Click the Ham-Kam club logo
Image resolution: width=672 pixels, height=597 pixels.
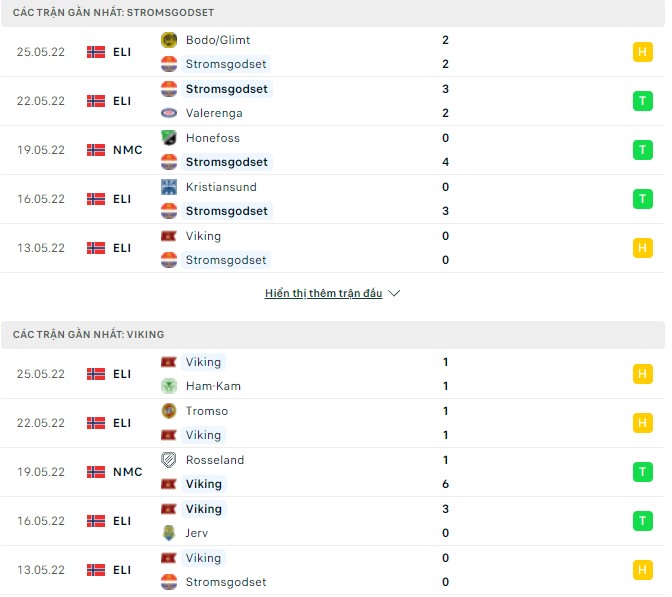click(168, 386)
